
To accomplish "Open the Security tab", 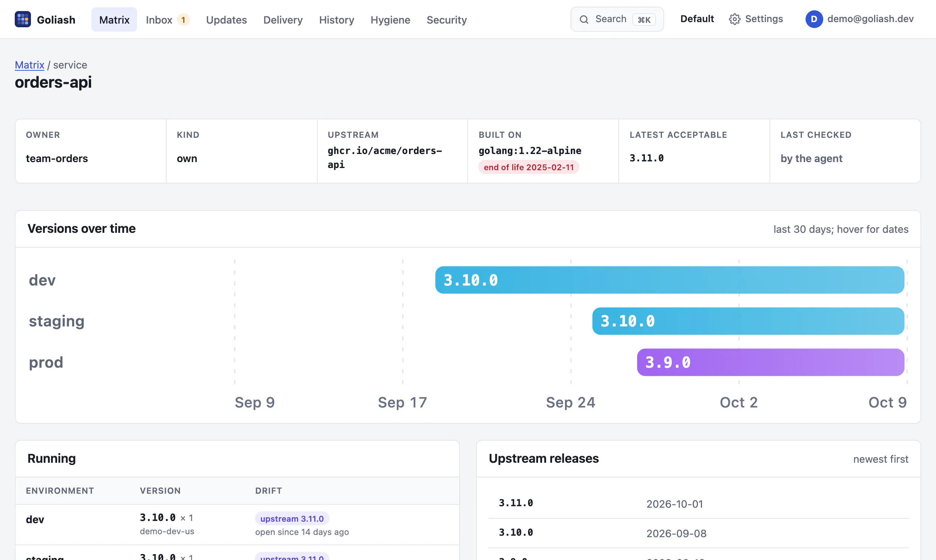I will tap(447, 20).
